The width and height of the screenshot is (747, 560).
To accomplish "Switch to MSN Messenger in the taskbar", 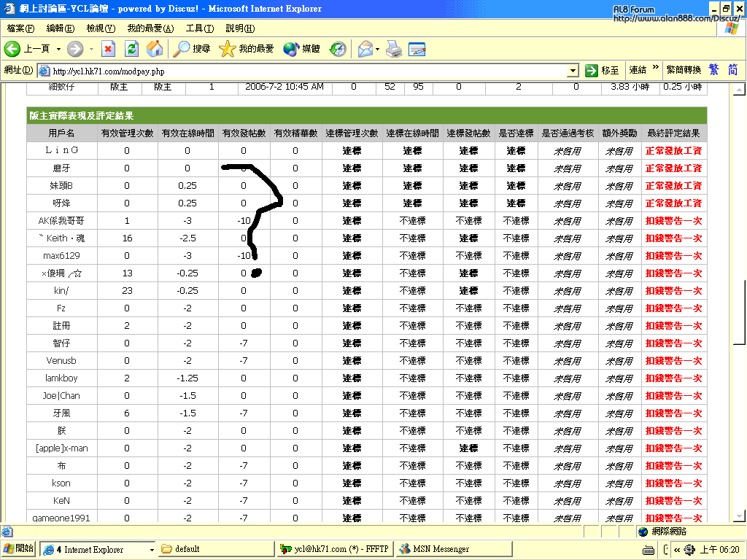I will (454, 549).
